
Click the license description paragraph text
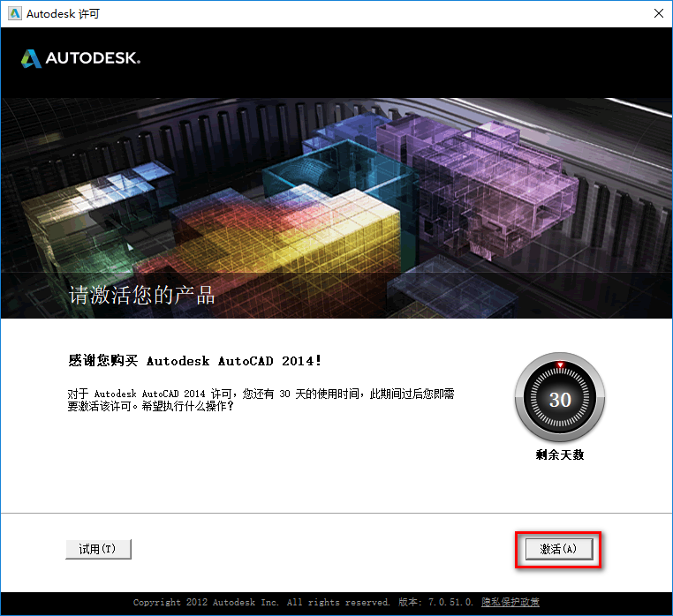click(x=265, y=401)
